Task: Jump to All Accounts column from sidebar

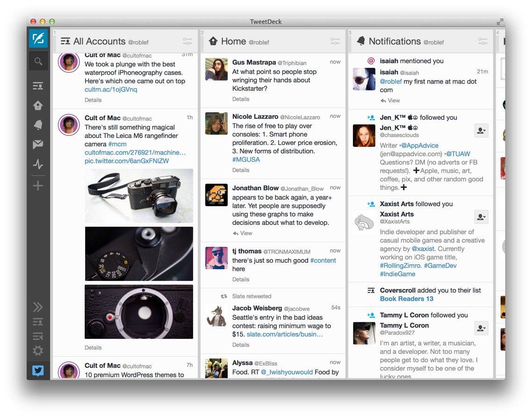Action: click(x=38, y=86)
